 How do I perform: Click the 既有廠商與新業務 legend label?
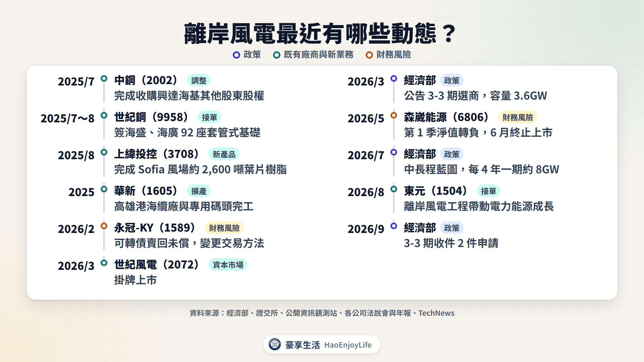pos(319,55)
